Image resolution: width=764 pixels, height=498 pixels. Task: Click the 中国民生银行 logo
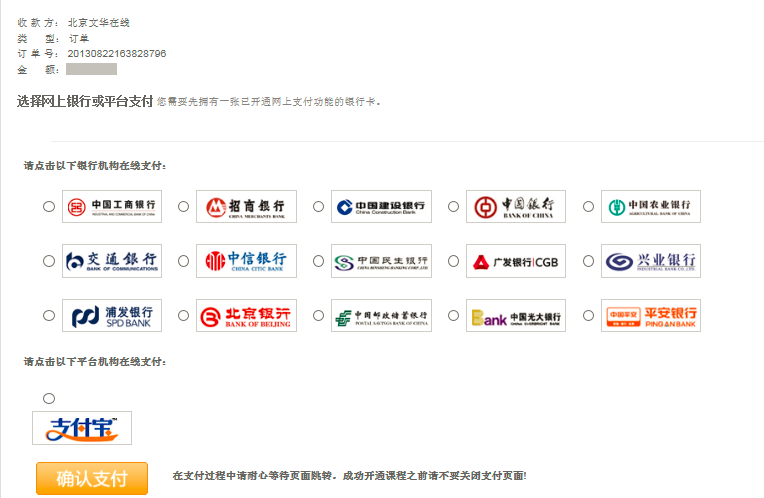click(x=382, y=261)
